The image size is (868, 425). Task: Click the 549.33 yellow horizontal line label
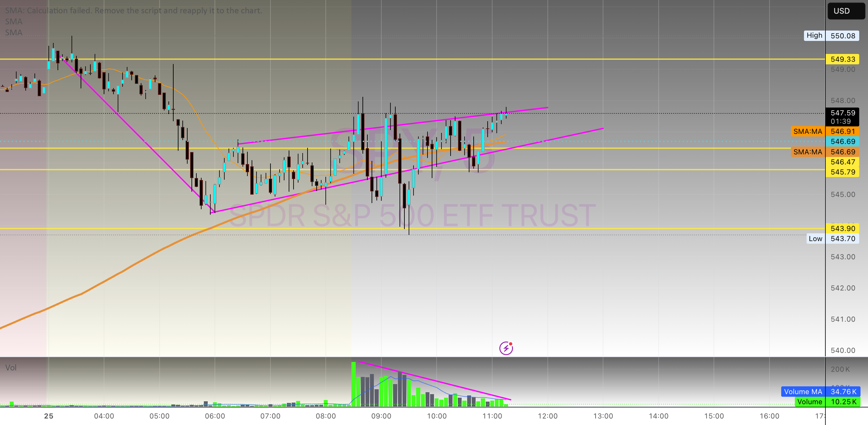(x=842, y=59)
